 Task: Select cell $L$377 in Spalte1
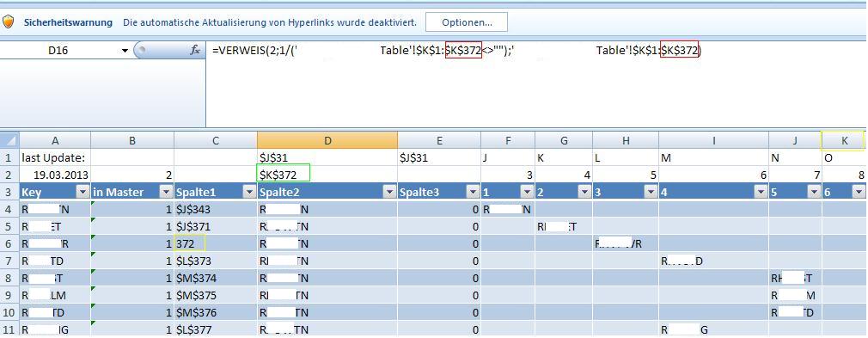pyautogui.click(x=216, y=329)
